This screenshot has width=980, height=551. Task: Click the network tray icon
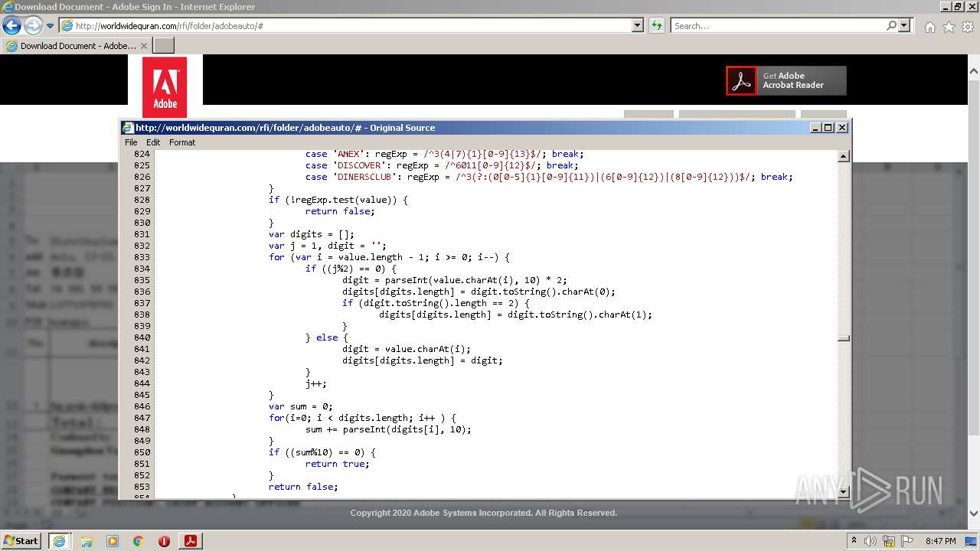(890, 541)
